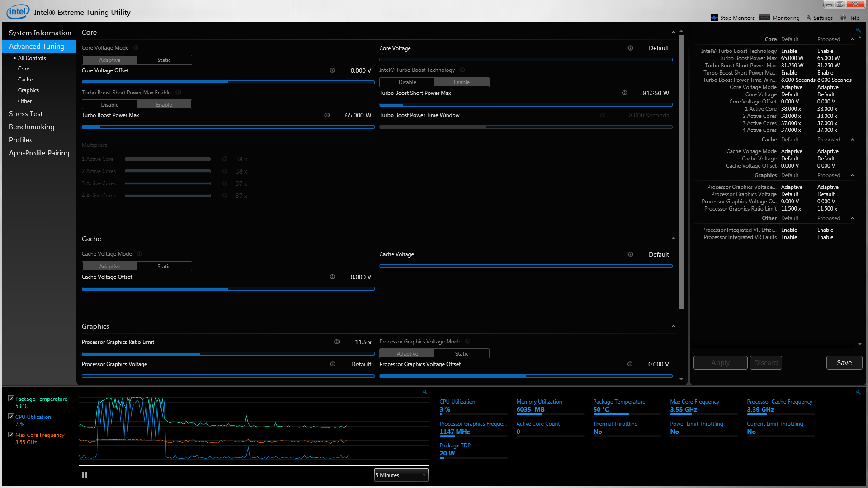868x488 pixels.
Task: Show info for Turbo Boost Power Max
Action: [327, 115]
